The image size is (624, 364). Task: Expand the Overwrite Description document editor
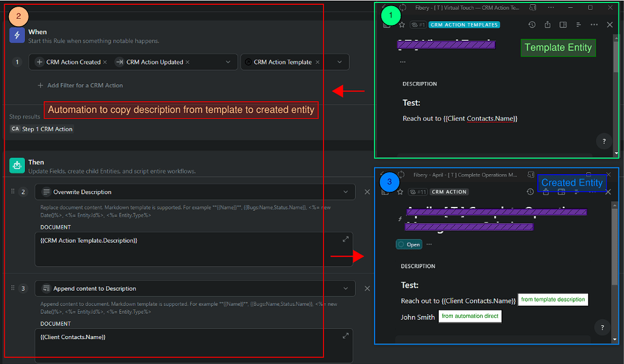tap(345, 239)
